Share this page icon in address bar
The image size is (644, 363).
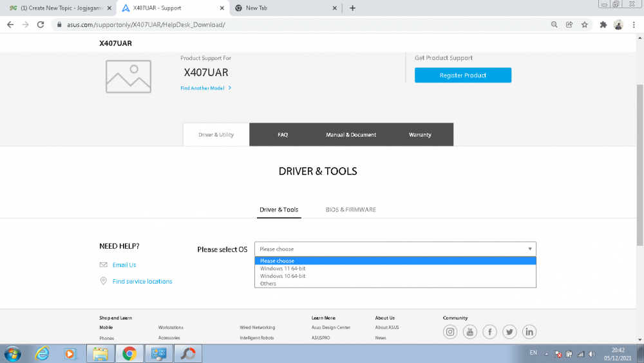click(x=569, y=25)
